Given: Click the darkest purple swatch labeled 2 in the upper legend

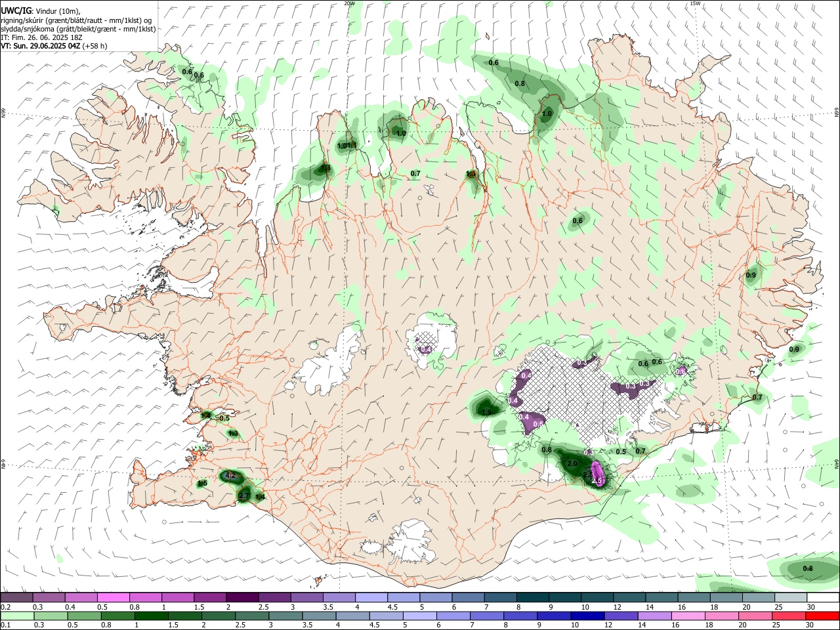Looking at the screenshot, I should pyautogui.click(x=241, y=597).
